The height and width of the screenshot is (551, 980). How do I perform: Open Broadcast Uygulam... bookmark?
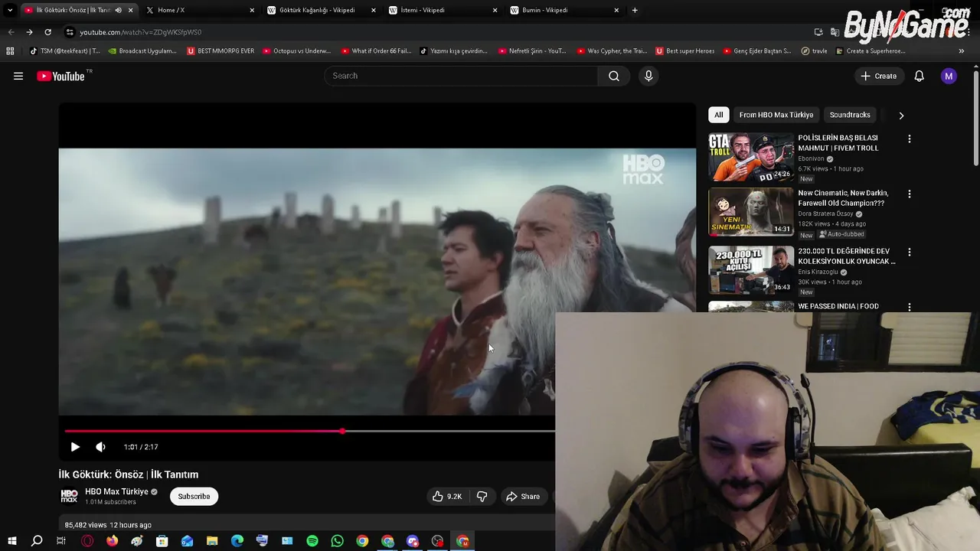pos(142,51)
